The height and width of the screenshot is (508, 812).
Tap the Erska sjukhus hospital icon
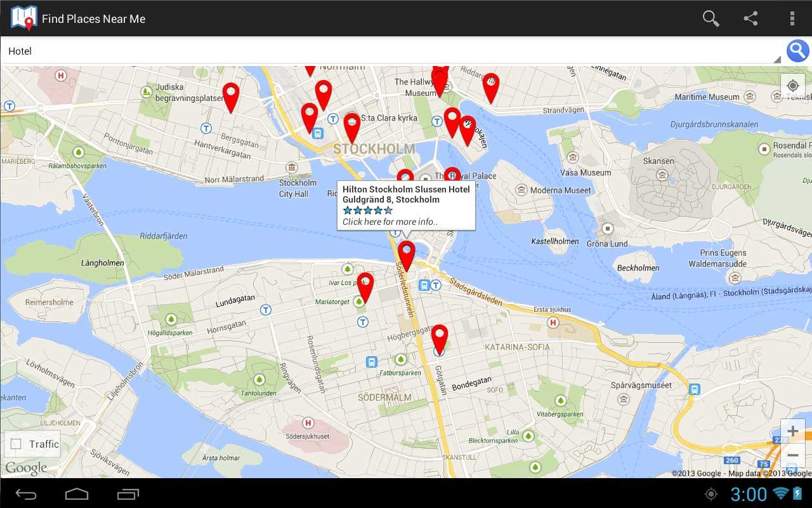click(x=553, y=323)
